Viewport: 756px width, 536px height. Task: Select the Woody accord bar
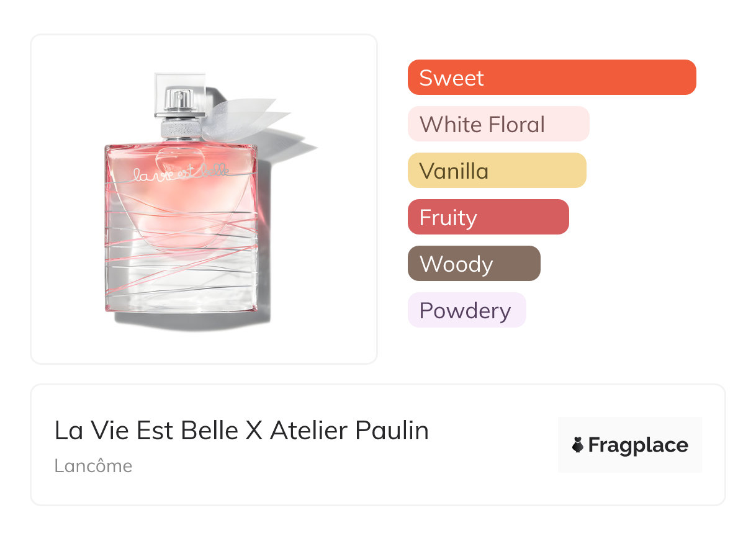(474, 264)
